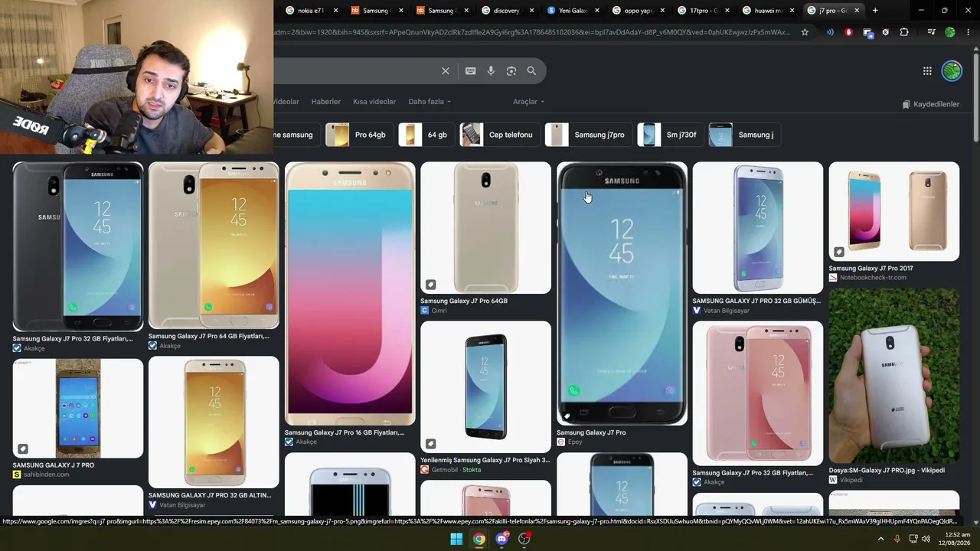Image resolution: width=980 pixels, height=551 pixels.
Task: Open OBS Studio from the taskbar
Action: (524, 539)
